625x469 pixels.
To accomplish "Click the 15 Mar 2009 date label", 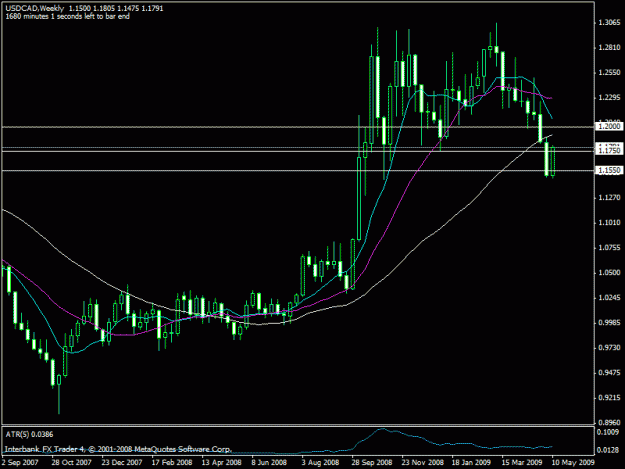I will (x=522, y=463).
